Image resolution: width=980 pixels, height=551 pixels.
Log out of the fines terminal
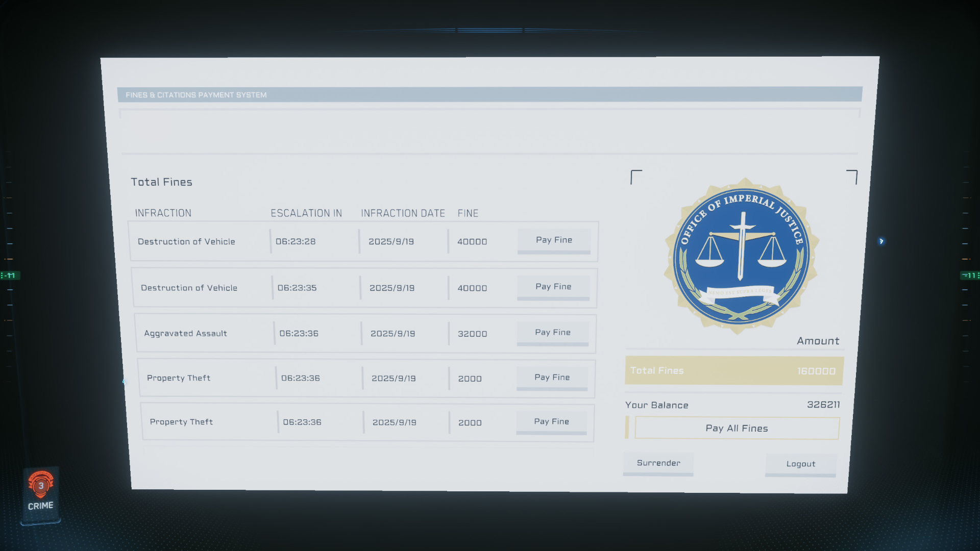point(800,464)
